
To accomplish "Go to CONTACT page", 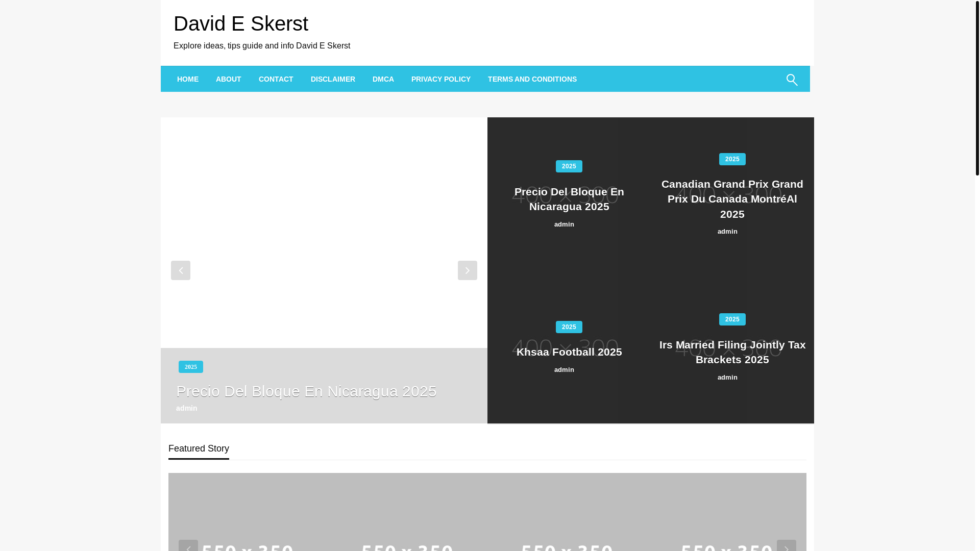I will tap(276, 79).
